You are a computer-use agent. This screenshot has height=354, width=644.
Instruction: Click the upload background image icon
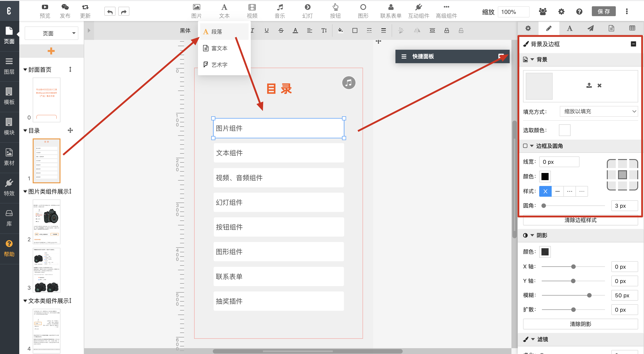click(x=589, y=86)
